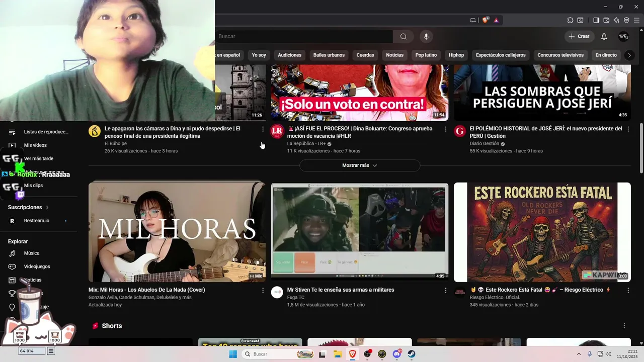Viewport: 644px width, 362px height.
Task: Open options for Este Rockero Está Fatal
Action: click(628, 290)
